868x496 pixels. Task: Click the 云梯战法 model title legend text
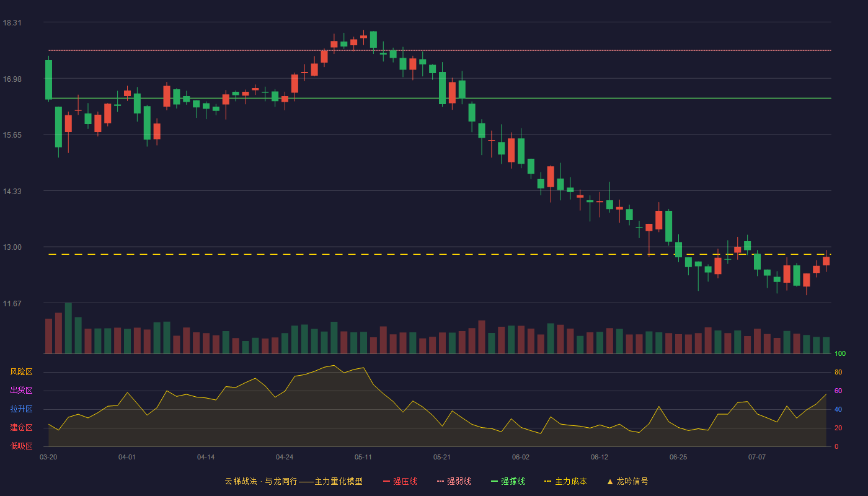[x=293, y=481]
